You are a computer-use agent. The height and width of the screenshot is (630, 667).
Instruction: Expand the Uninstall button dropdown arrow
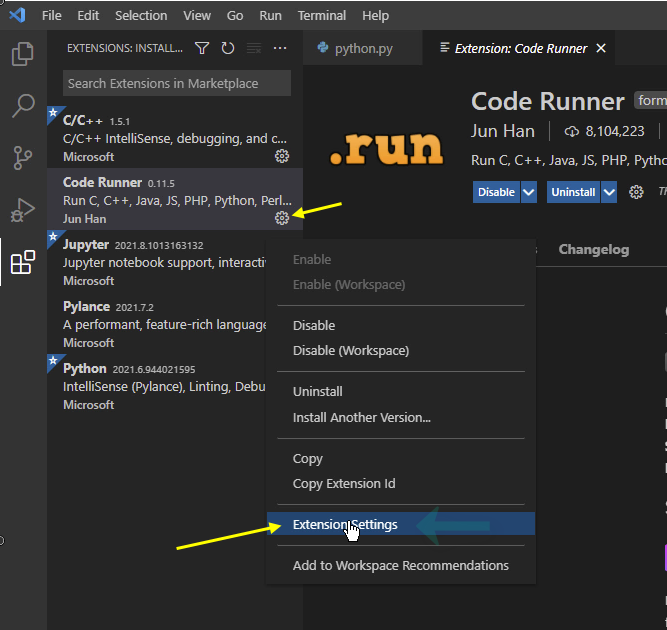tap(609, 192)
